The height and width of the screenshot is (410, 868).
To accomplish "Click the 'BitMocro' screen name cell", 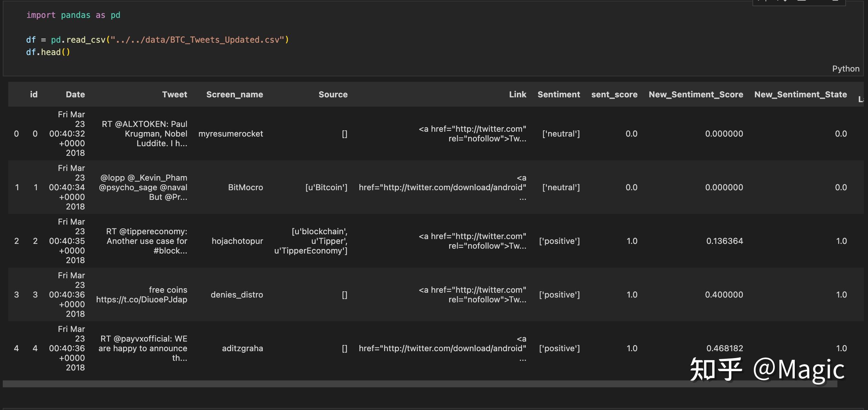I will coord(246,187).
